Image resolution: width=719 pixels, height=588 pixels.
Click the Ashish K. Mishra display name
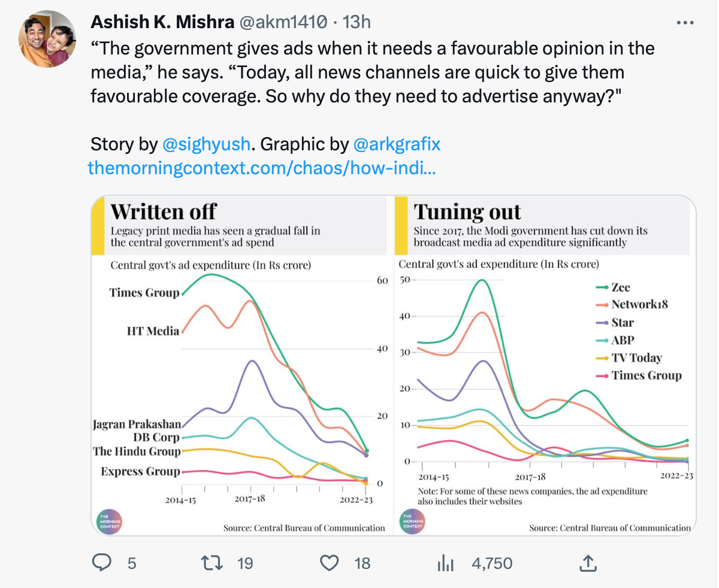click(162, 22)
